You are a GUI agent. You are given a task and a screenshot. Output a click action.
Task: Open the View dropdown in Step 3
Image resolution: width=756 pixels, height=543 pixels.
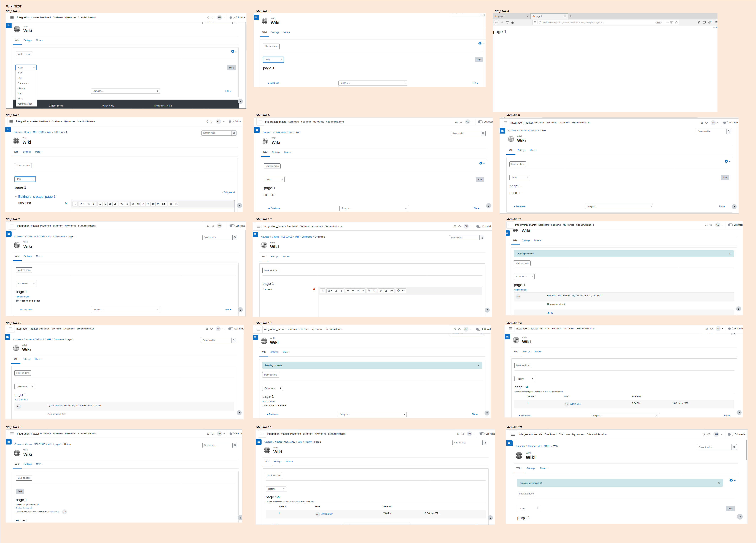(x=273, y=60)
